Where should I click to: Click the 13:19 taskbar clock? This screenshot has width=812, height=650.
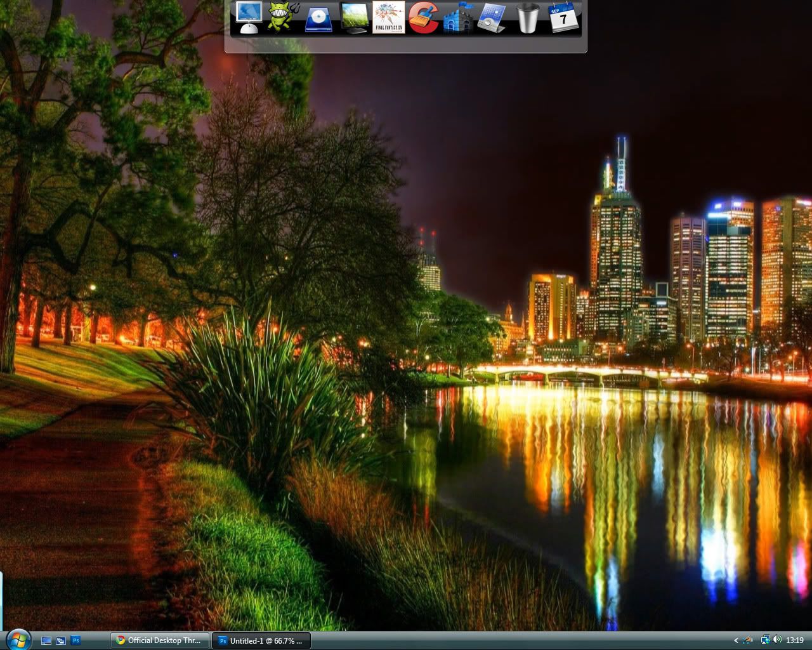[x=795, y=640]
